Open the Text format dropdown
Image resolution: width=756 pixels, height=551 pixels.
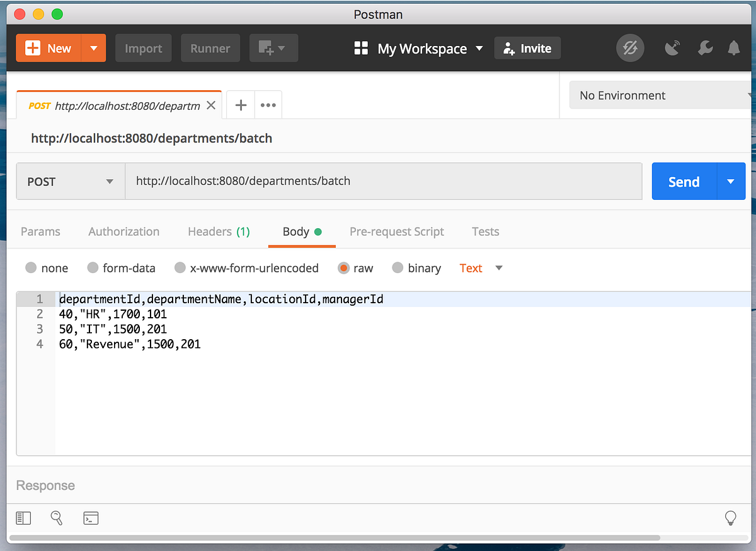pos(480,268)
